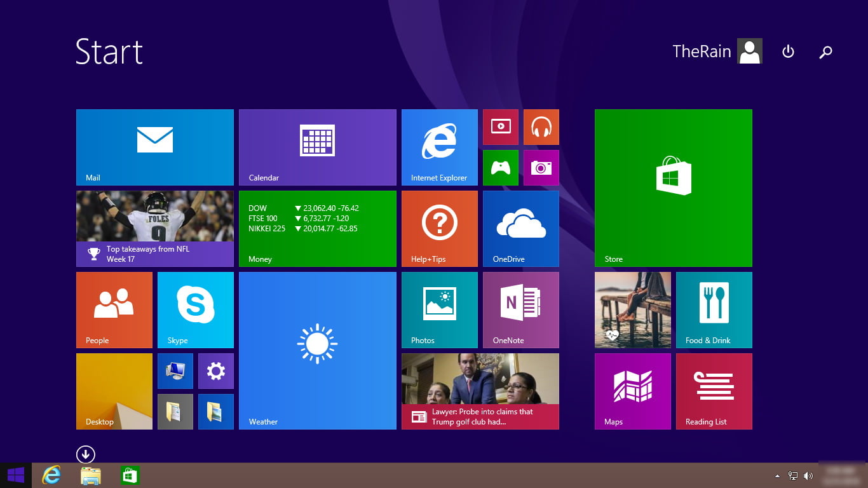Open the orange Music headphones tile

[541, 127]
